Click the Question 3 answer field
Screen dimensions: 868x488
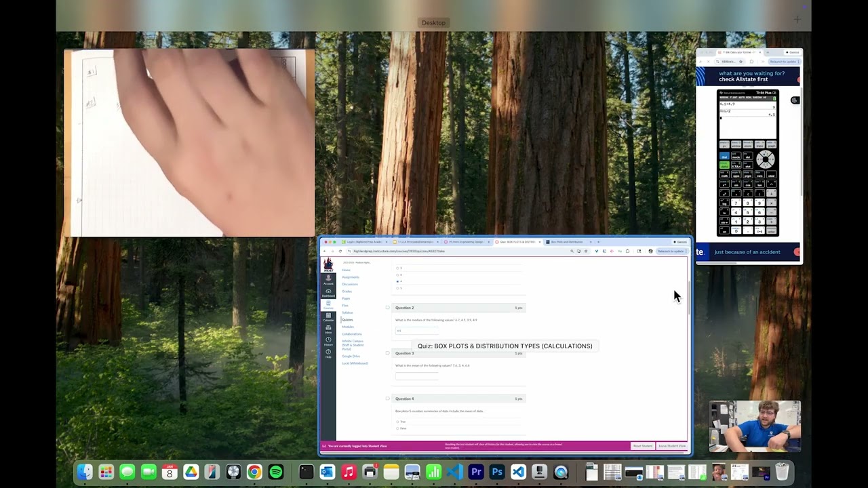click(417, 375)
